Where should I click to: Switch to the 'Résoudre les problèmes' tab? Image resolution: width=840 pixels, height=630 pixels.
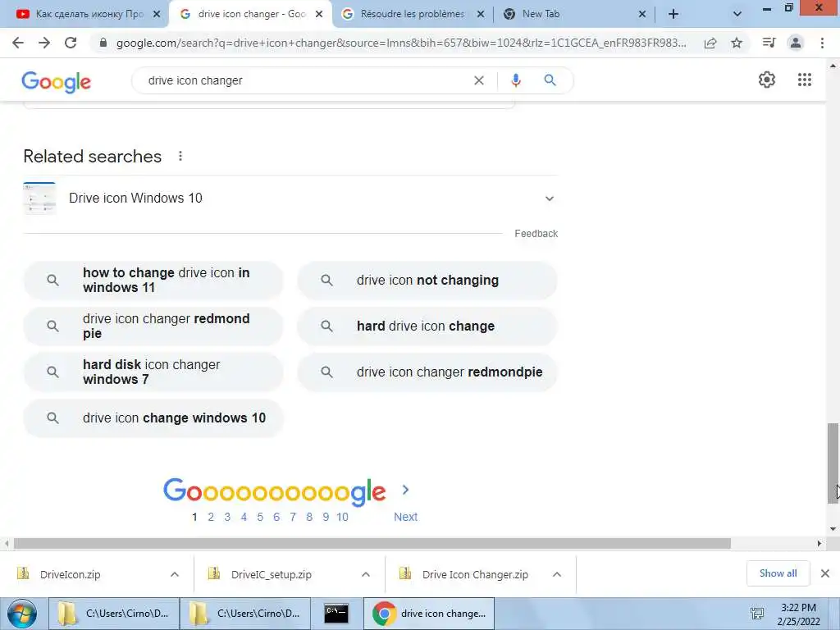[x=413, y=15]
